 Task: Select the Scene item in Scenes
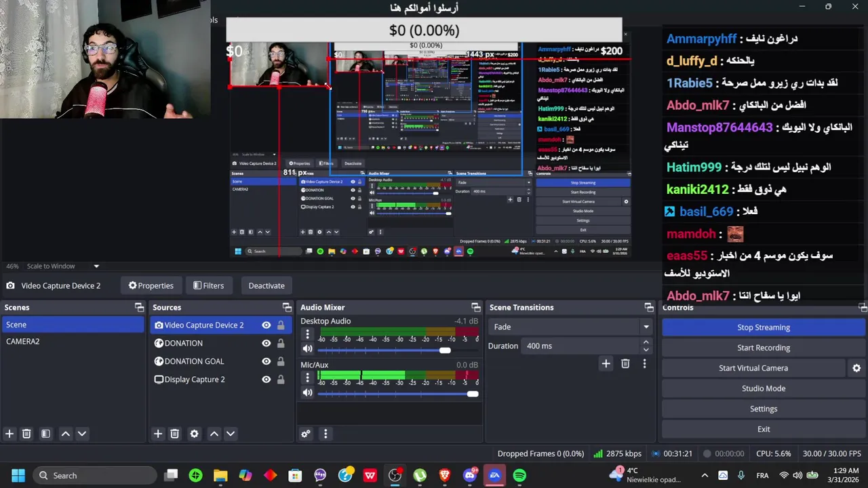pos(73,325)
